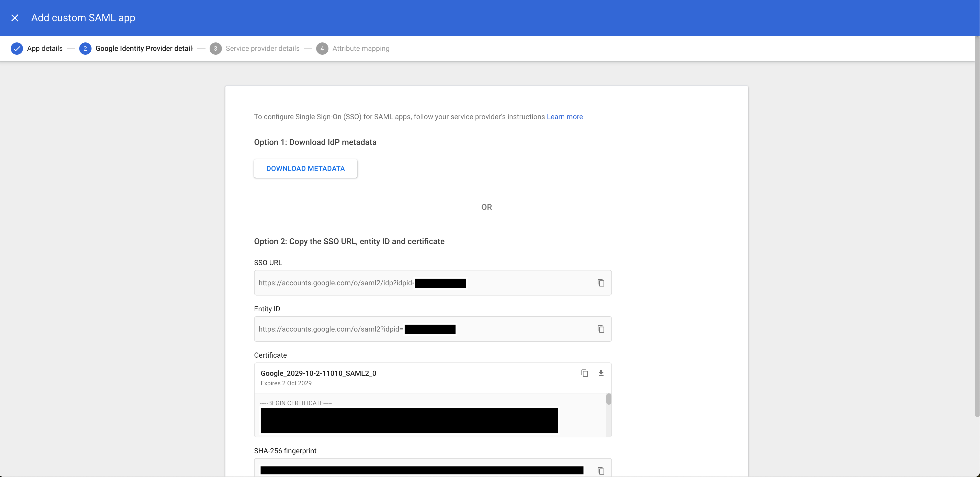980x477 pixels.
Task: Copy the Google SAML2 certificate
Action: pyautogui.click(x=584, y=373)
